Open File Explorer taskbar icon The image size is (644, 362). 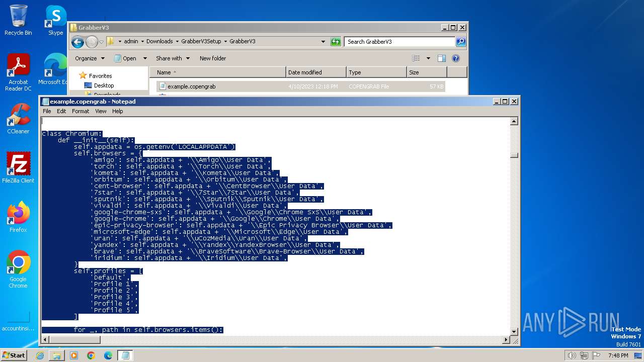[x=57, y=355]
